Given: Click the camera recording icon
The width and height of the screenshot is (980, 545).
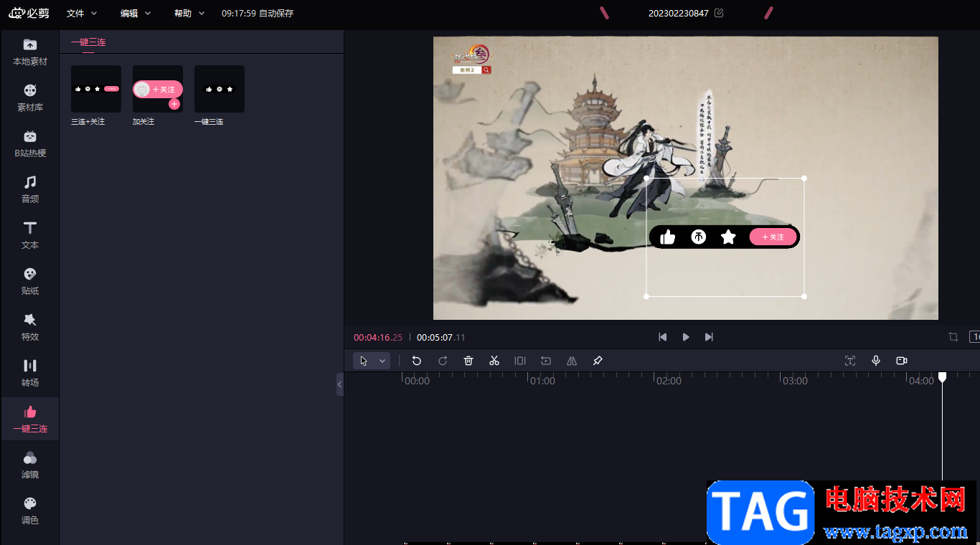Looking at the screenshot, I should coord(902,361).
